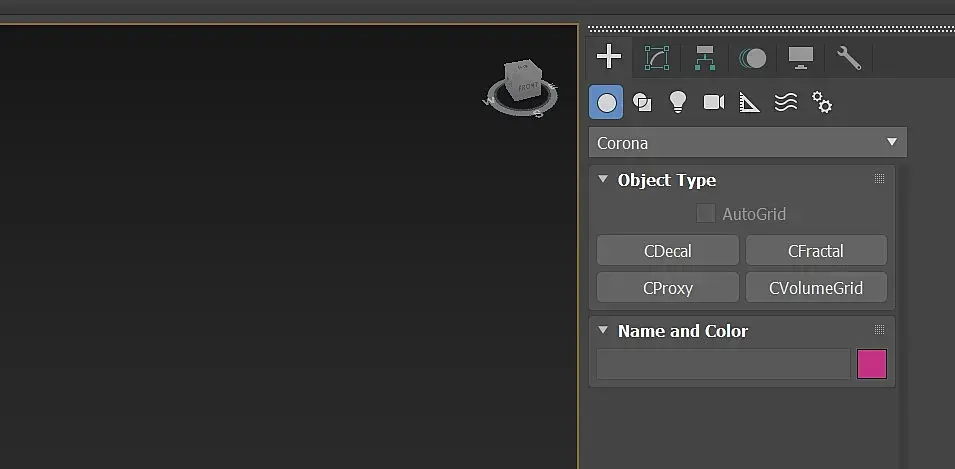Open the Create command panel tab
This screenshot has height=469, width=955.
tap(609, 57)
